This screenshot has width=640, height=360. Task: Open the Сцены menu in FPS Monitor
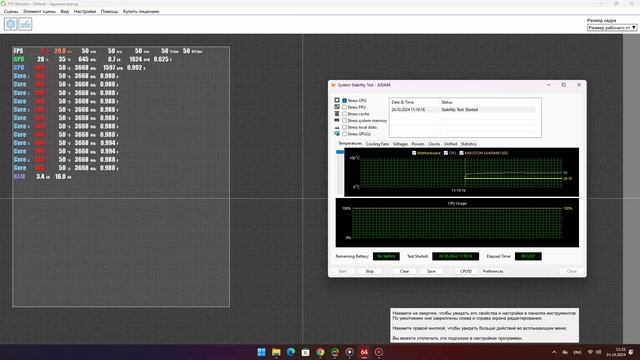(x=11, y=11)
